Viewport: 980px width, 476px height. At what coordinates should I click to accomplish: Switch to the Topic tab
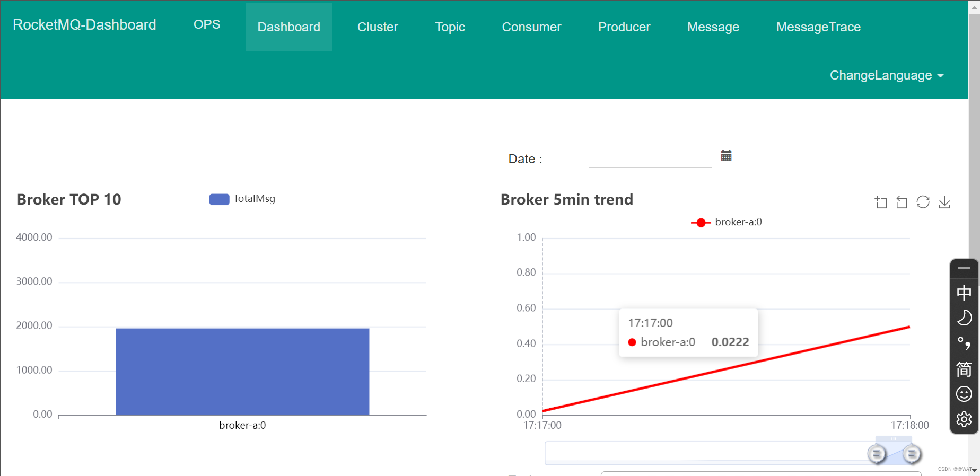tap(450, 27)
